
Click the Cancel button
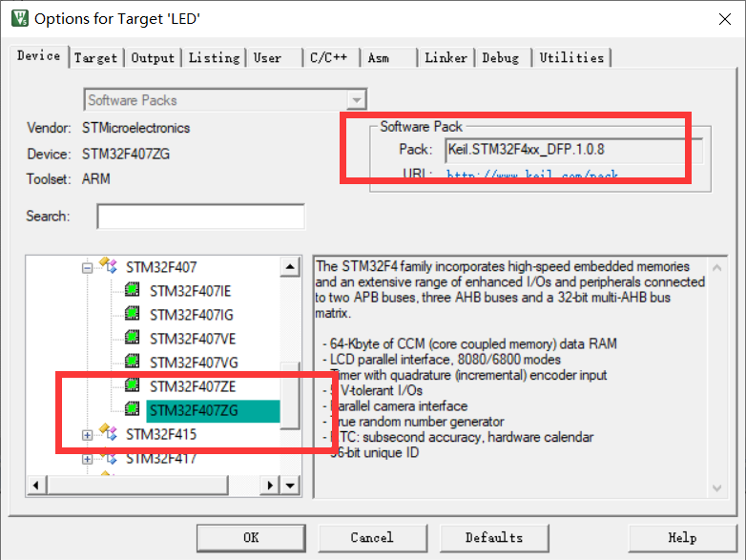[373, 538]
